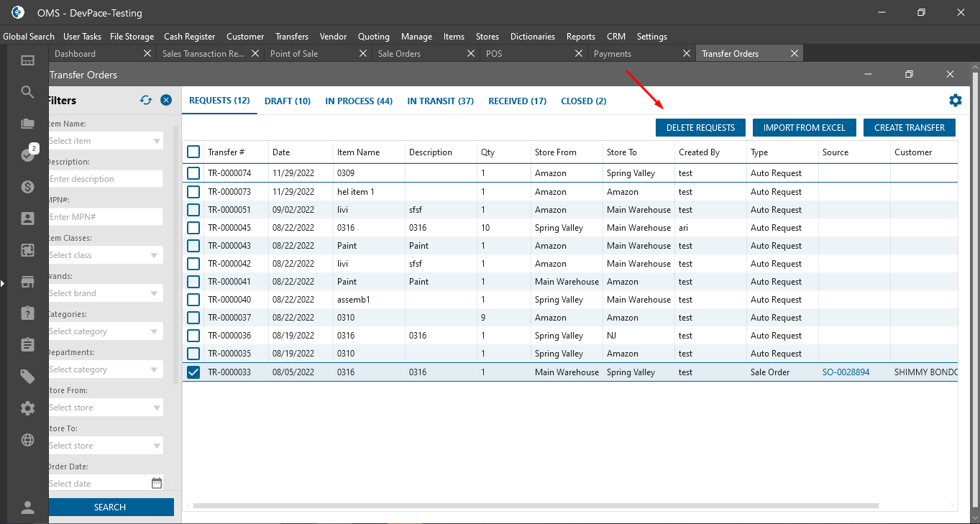Click the horizontal scrollbar below the table
Image resolution: width=980 pixels, height=524 pixels.
536,506
